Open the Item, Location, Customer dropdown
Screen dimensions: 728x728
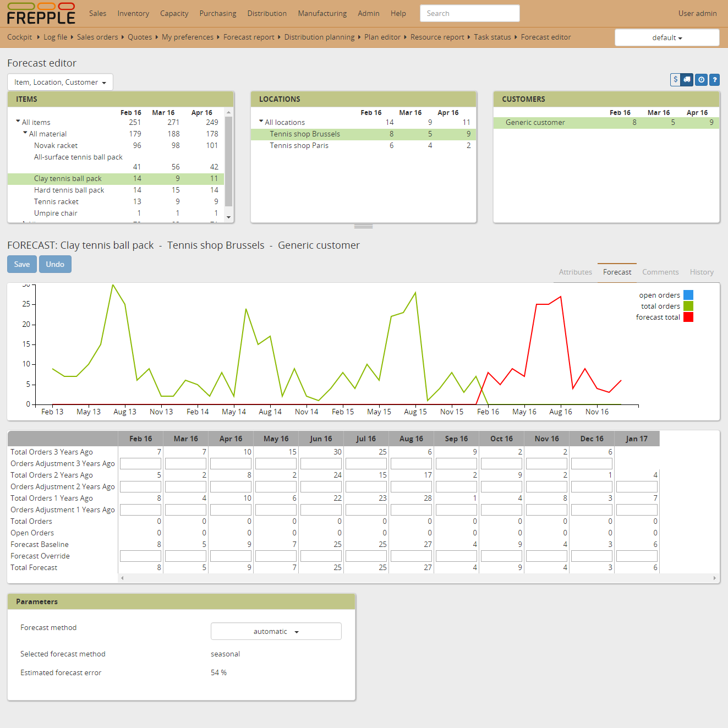[60, 82]
